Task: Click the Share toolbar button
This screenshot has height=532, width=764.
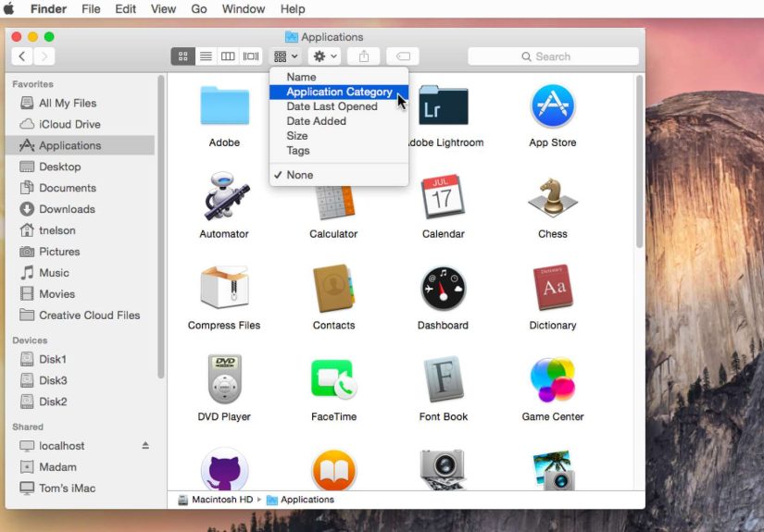Action: coord(364,56)
